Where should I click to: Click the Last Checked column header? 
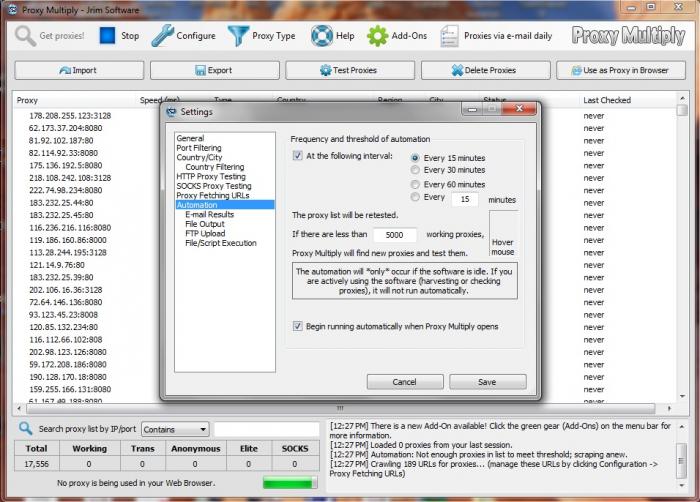click(x=607, y=100)
